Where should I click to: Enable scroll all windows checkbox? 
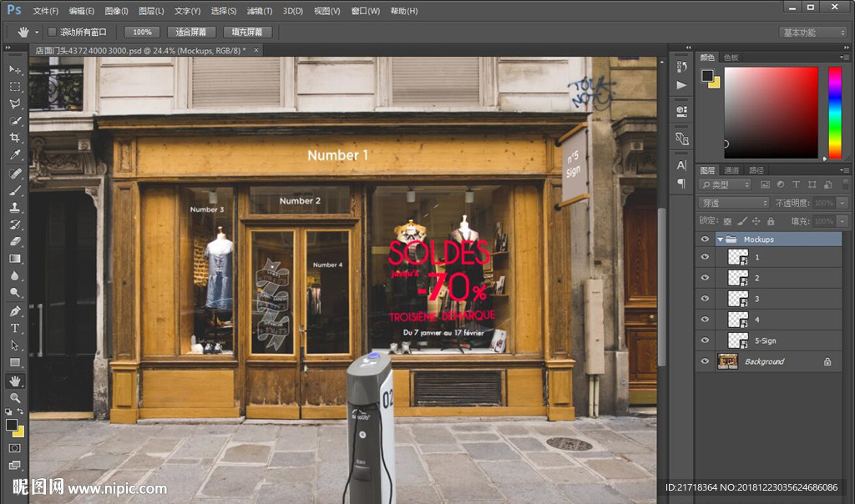pyautogui.click(x=53, y=33)
